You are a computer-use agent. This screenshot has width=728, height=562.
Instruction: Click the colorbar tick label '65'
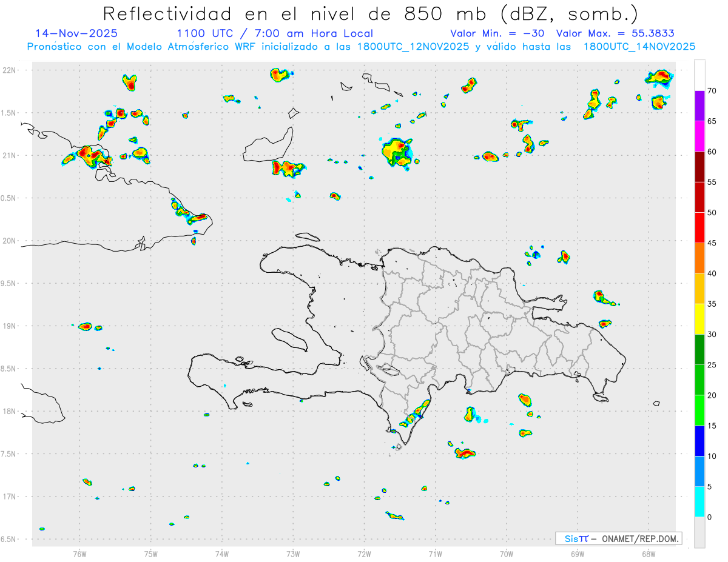click(x=712, y=121)
